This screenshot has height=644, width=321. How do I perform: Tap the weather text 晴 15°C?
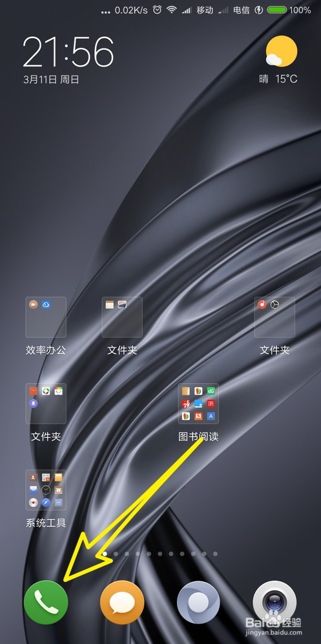(278, 79)
